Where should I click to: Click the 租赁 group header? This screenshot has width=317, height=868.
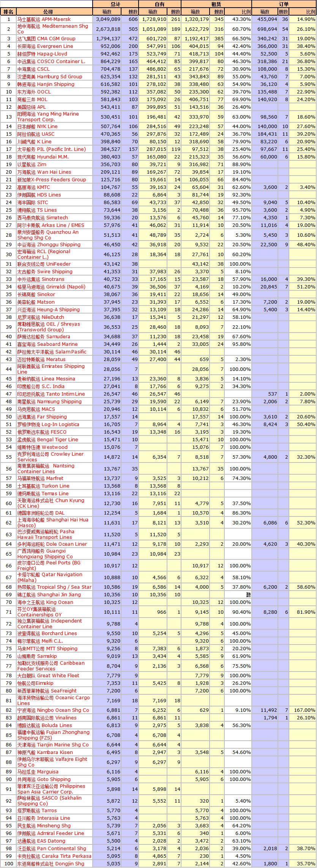point(216,4)
